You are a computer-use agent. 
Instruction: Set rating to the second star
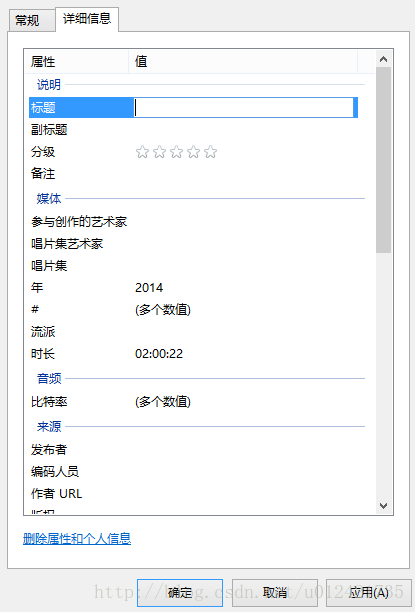[x=159, y=152]
